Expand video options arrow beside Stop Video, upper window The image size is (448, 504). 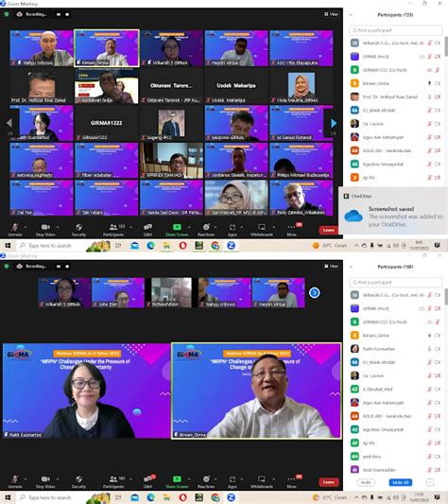tap(58, 227)
